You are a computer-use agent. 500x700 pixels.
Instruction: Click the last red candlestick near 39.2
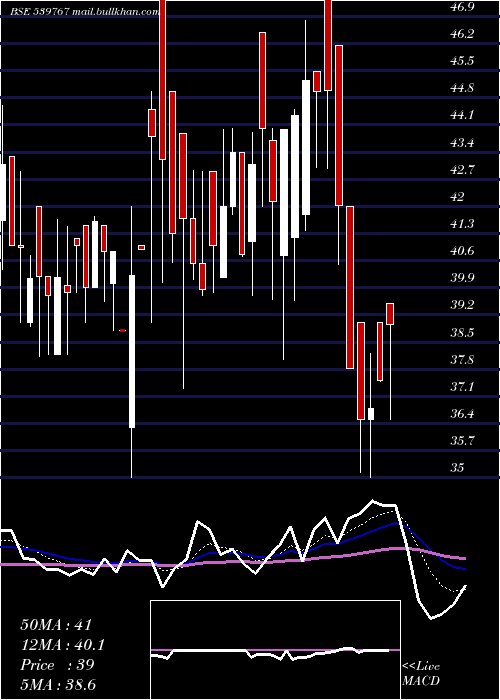coord(390,314)
